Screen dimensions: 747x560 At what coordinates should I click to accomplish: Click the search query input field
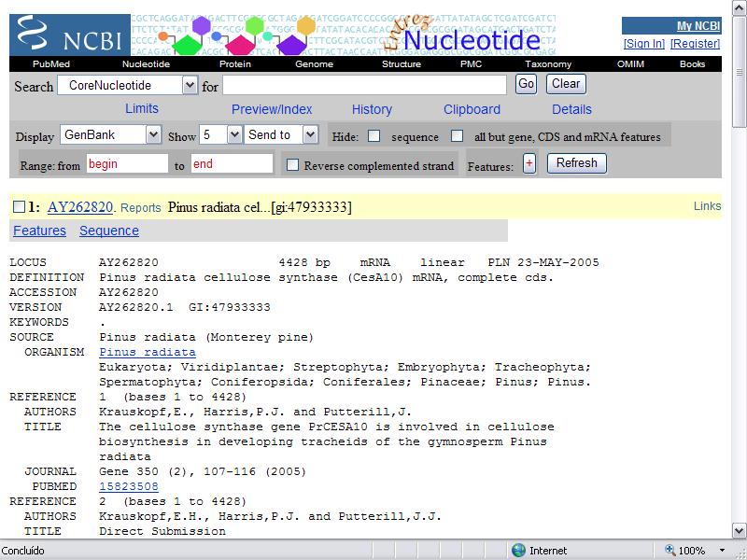[x=364, y=85]
